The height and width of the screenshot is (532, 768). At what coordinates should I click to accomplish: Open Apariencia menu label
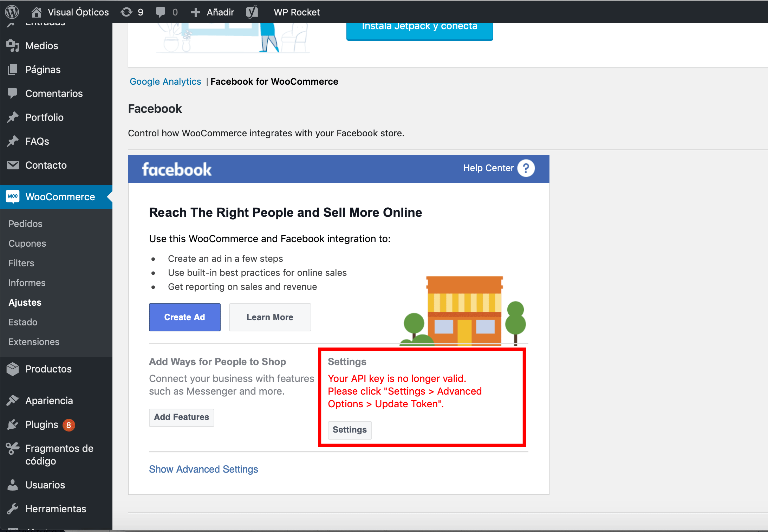point(49,401)
